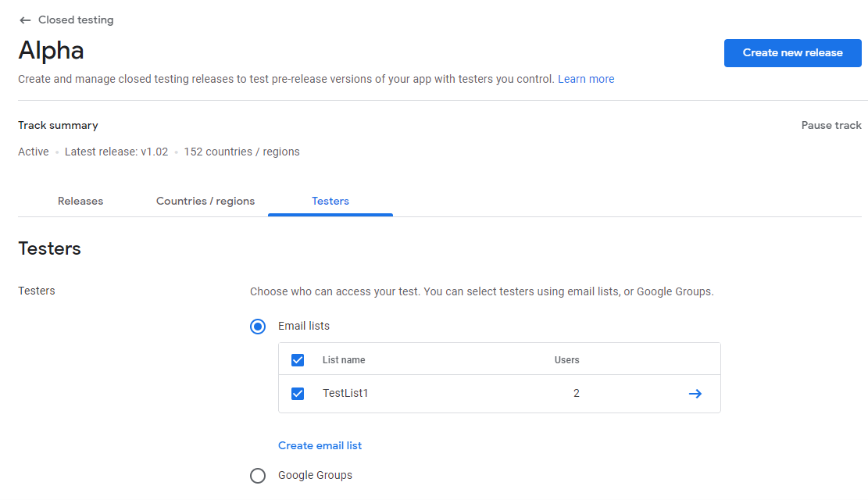Open the TestList1 details arrow
The width and height of the screenshot is (868, 500).
695,394
